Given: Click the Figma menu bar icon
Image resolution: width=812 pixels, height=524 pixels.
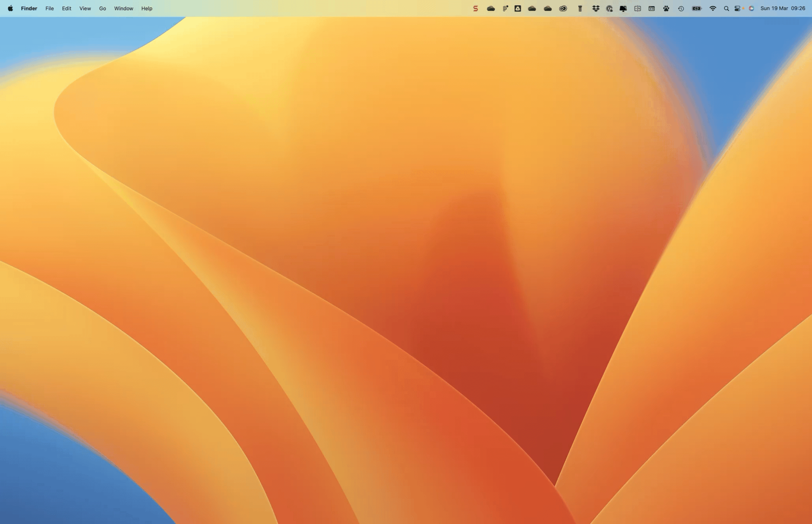Looking at the screenshot, I should (x=505, y=8).
